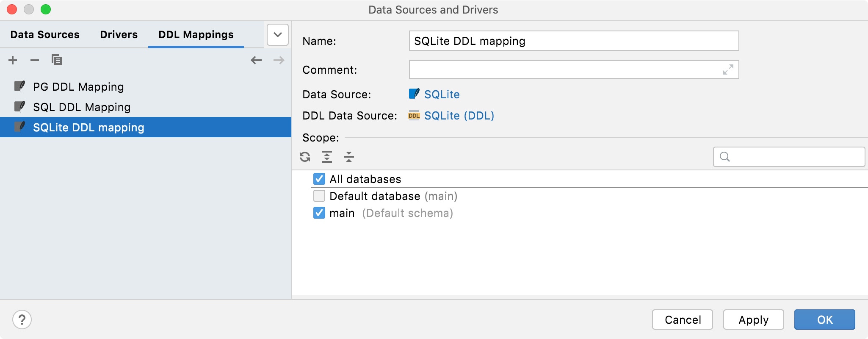
Task: Close the dialog with red button
Action: point(12,9)
